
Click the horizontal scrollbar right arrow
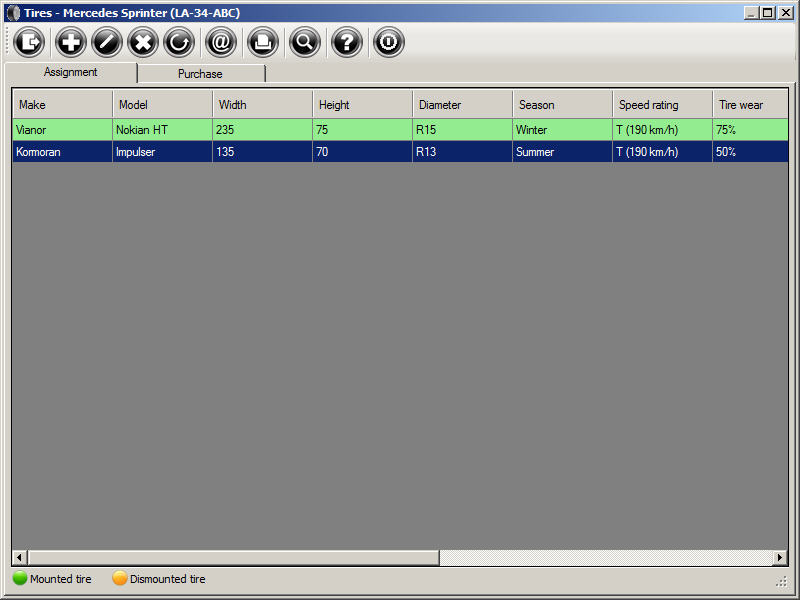click(780, 557)
